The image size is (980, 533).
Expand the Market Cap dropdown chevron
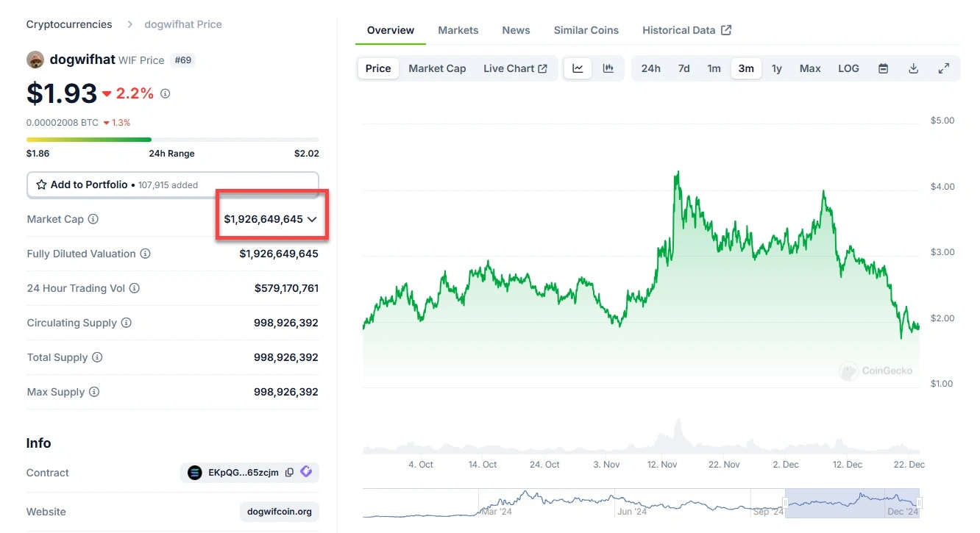point(312,219)
